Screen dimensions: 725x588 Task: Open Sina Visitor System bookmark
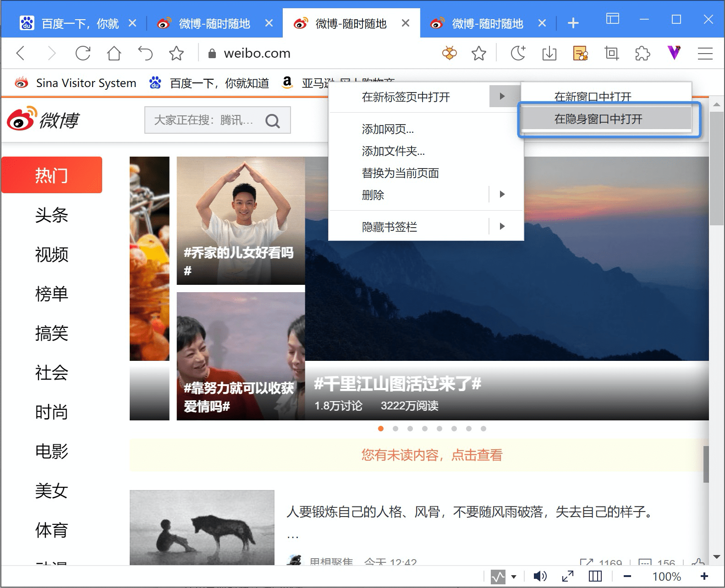[x=76, y=83]
